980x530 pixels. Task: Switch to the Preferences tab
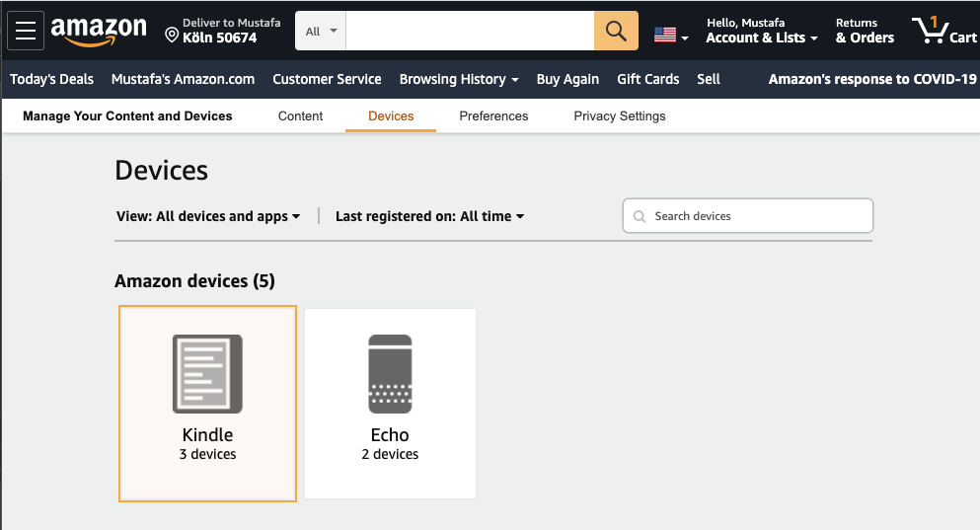(493, 116)
